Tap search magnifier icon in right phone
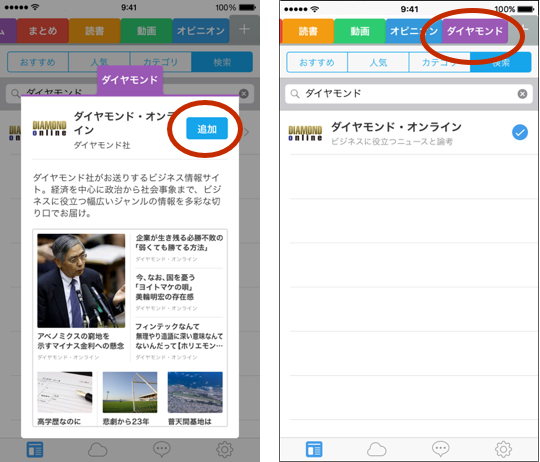The height and width of the screenshot is (462, 540). point(295,94)
